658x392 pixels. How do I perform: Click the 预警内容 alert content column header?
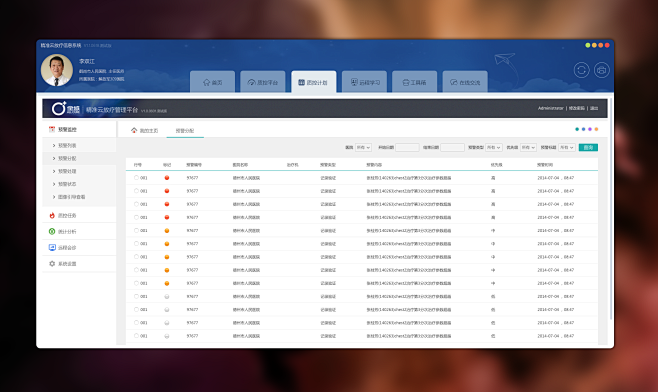click(374, 165)
